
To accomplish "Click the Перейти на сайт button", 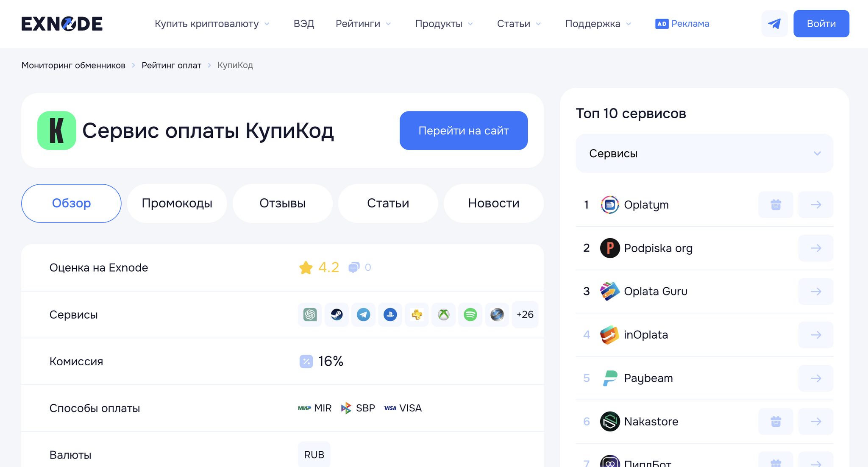I will click(x=463, y=131).
